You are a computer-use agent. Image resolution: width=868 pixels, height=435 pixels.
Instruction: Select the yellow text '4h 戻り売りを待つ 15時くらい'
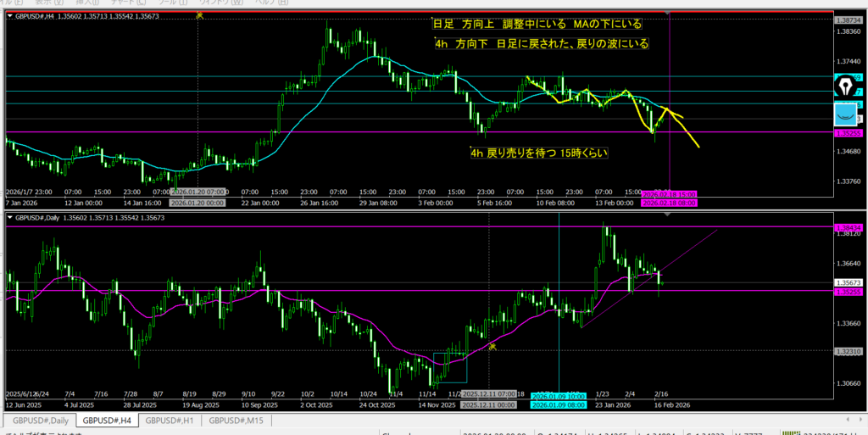[x=540, y=153]
